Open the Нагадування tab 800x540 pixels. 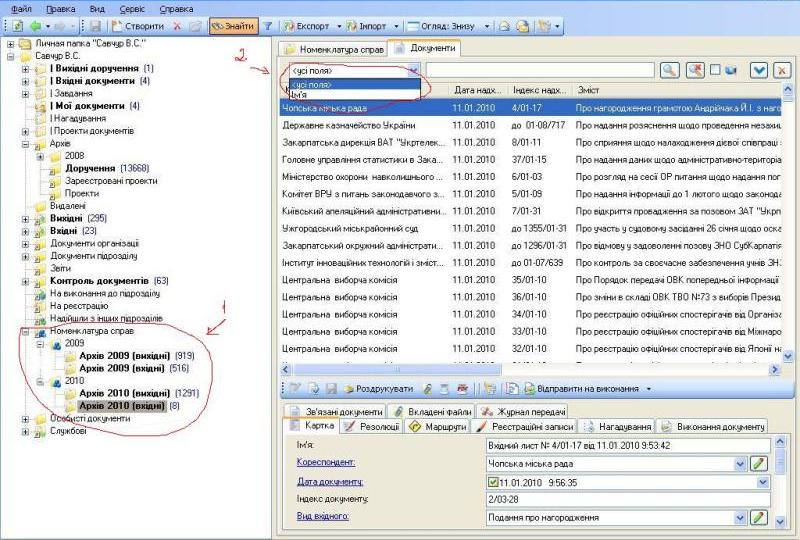click(617, 426)
